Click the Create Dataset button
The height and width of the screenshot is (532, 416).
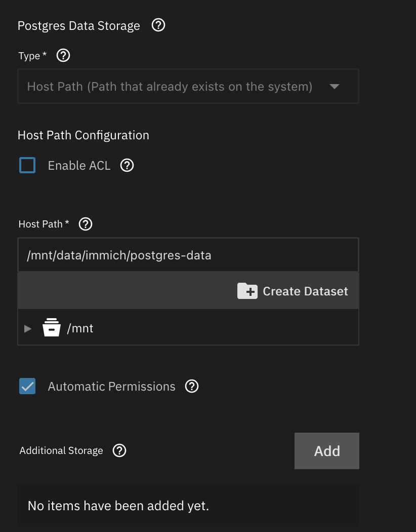(293, 291)
